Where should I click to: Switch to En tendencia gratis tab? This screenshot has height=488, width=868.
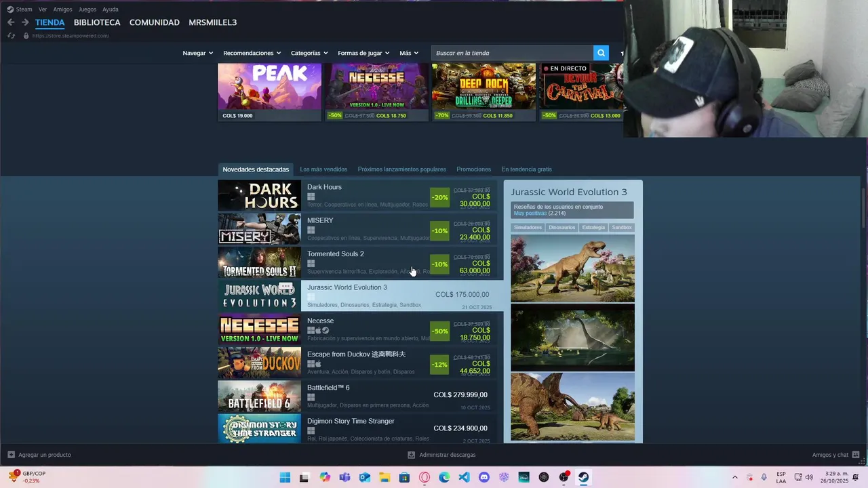(527, 169)
